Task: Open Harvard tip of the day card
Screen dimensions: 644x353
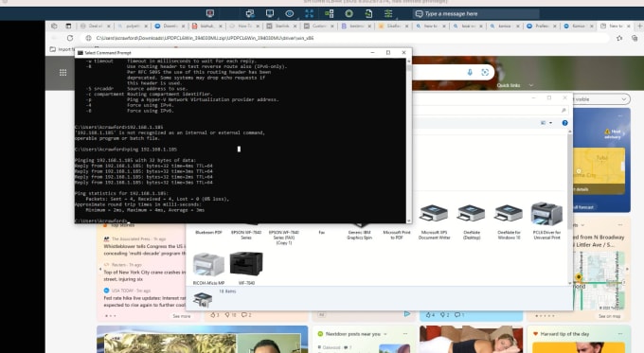Action: tap(564, 334)
